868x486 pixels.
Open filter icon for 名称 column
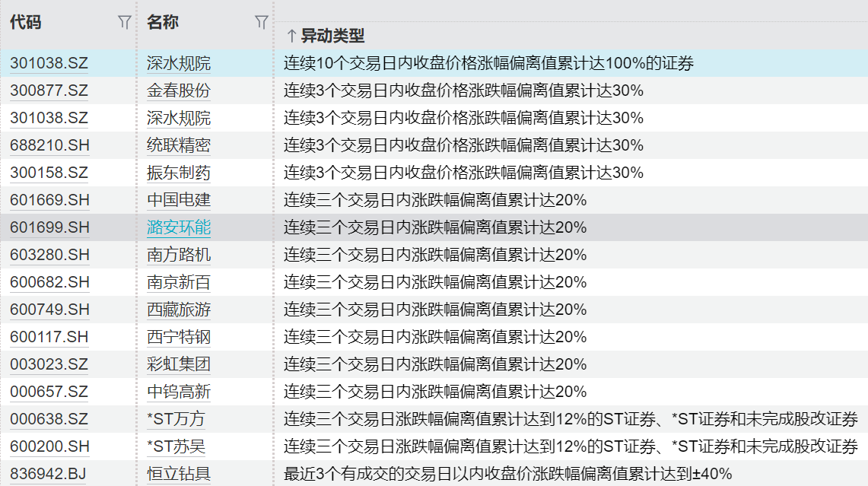click(261, 22)
